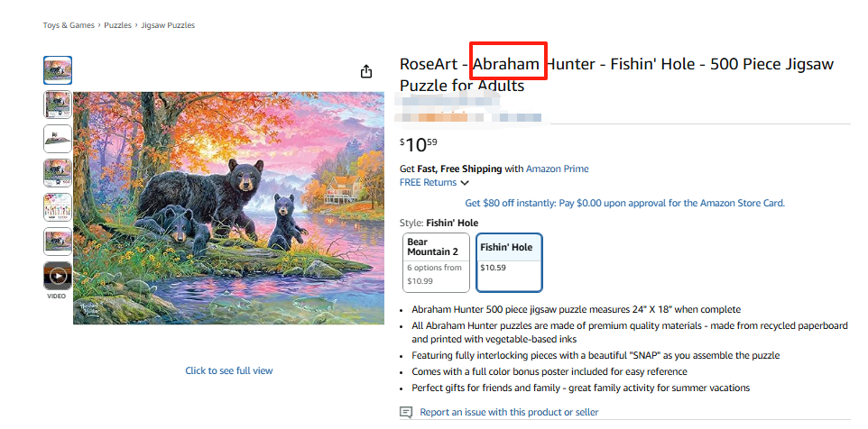Select the third product image thumbnail
The image size is (868, 429).
pyautogui.click(x=58, y=139)
